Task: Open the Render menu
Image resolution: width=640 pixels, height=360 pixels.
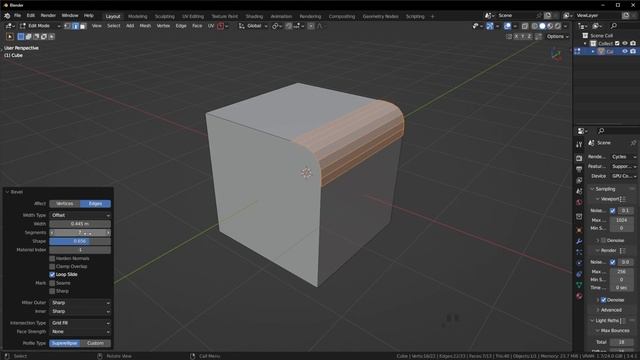Action: (48, 16)
